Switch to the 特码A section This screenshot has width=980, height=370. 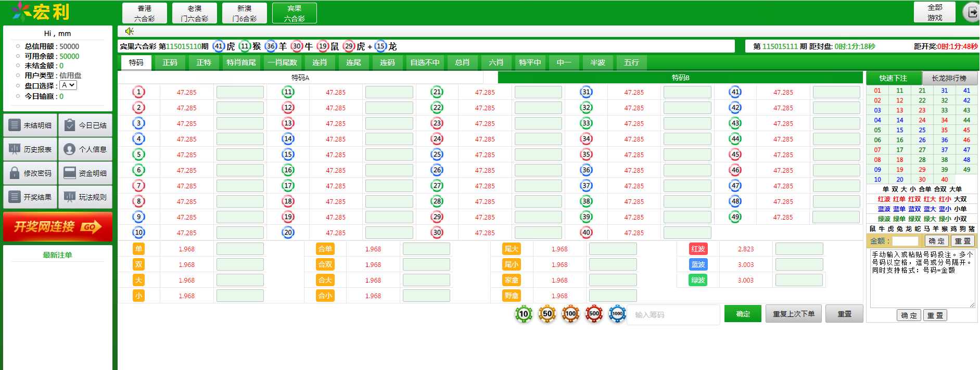point(300,78)
